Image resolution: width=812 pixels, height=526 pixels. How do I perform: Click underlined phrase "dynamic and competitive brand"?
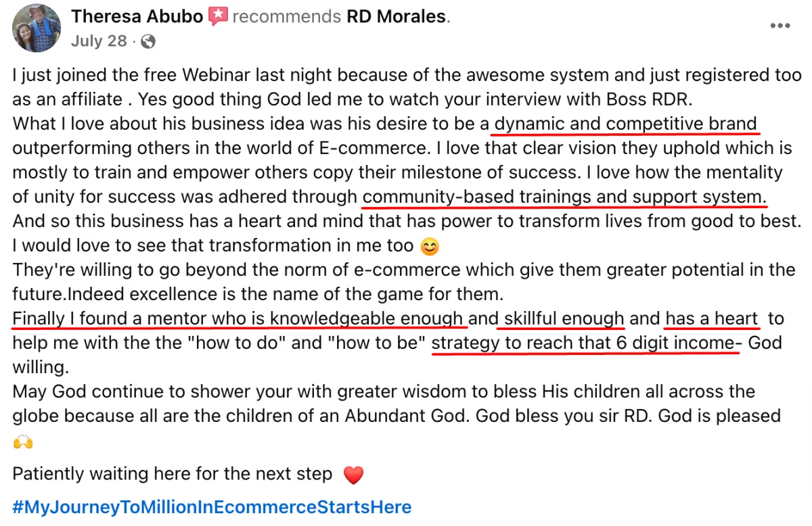click(625, 124)
